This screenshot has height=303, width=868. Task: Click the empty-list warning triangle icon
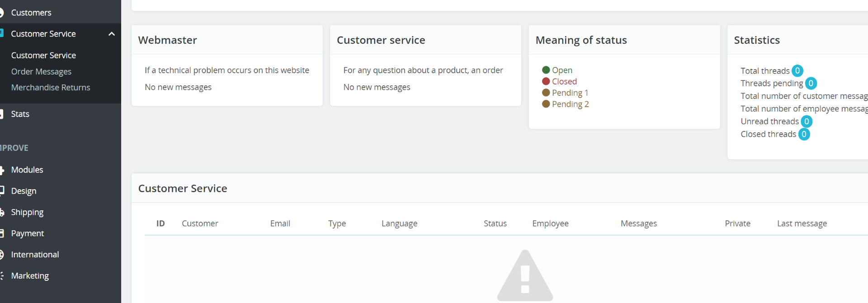(x=525, y=276)
